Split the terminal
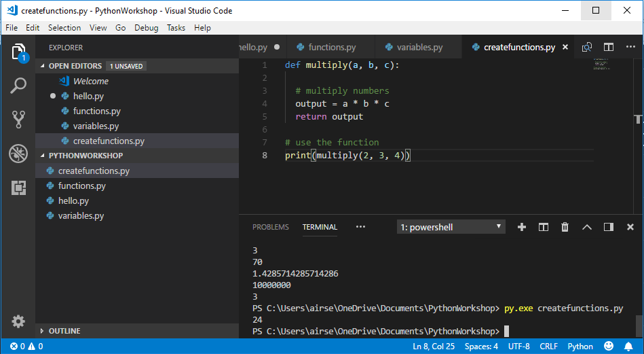The image size is (644, 354). 544,227
